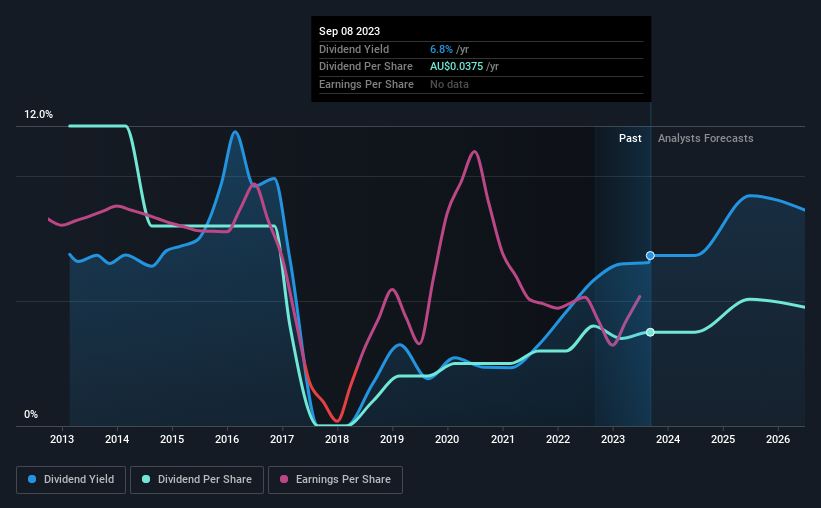The height and width of the screenshot is (508, 821).
Task: Click the 2018 x-axis label
Action: point(337,439)
